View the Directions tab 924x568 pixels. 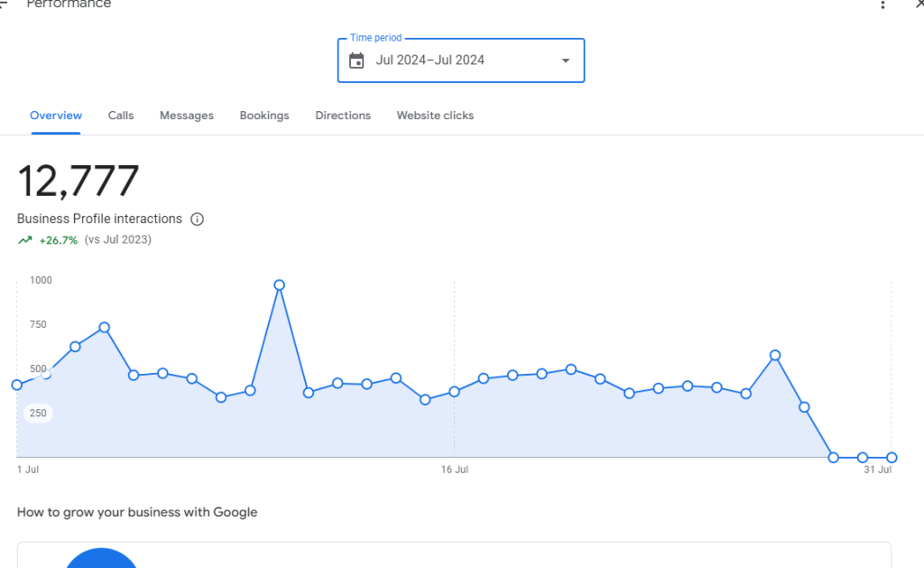343,116
